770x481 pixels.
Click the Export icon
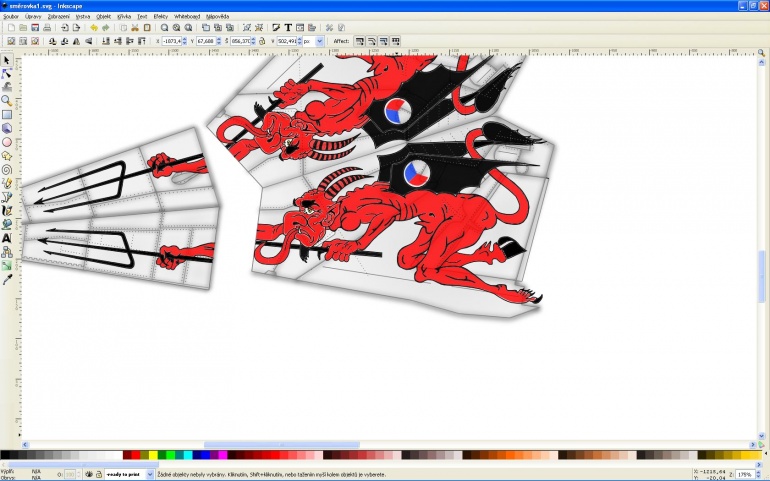(76, 28)
